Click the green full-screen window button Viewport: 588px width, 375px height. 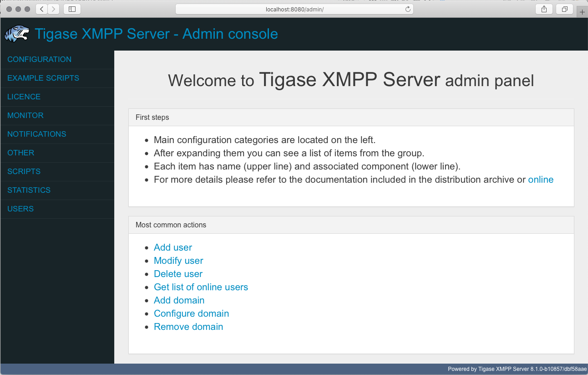(27, 9)
